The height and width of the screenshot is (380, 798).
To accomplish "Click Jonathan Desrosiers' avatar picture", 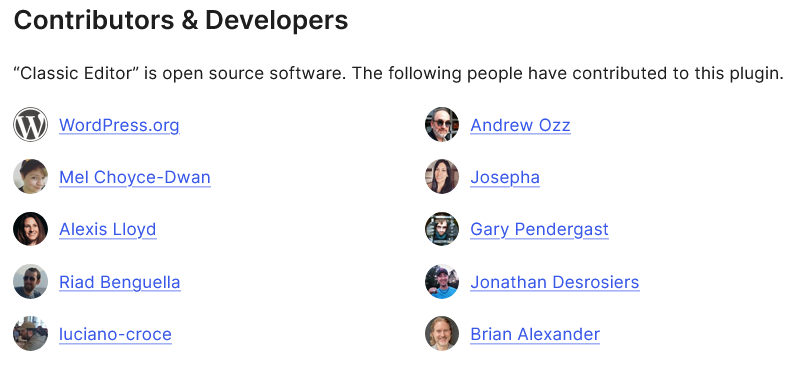I will pos(442,281).
